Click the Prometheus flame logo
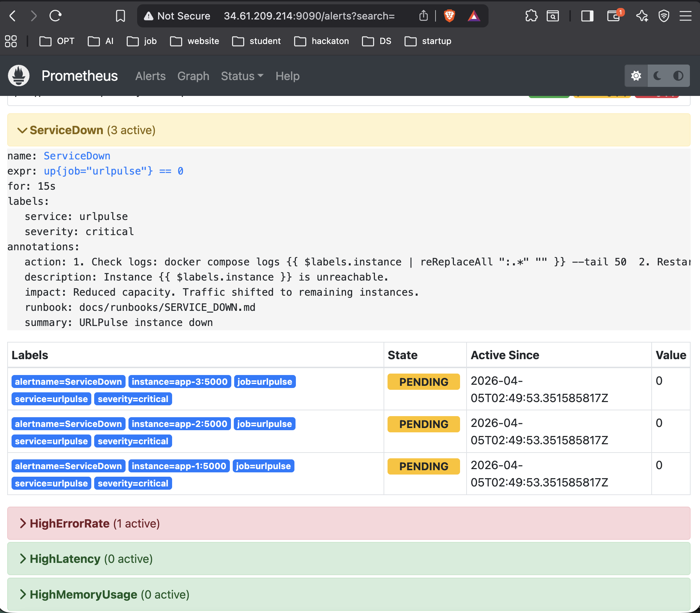This screenshot has height=613, width=700. 19,76
